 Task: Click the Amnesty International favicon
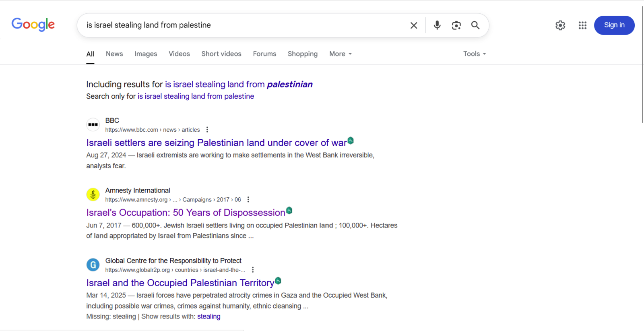click(x=93, y=194)
